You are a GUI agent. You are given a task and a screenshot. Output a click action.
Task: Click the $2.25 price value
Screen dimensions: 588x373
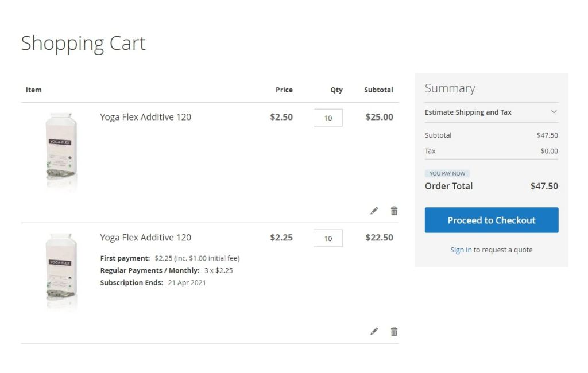[281, 238]
